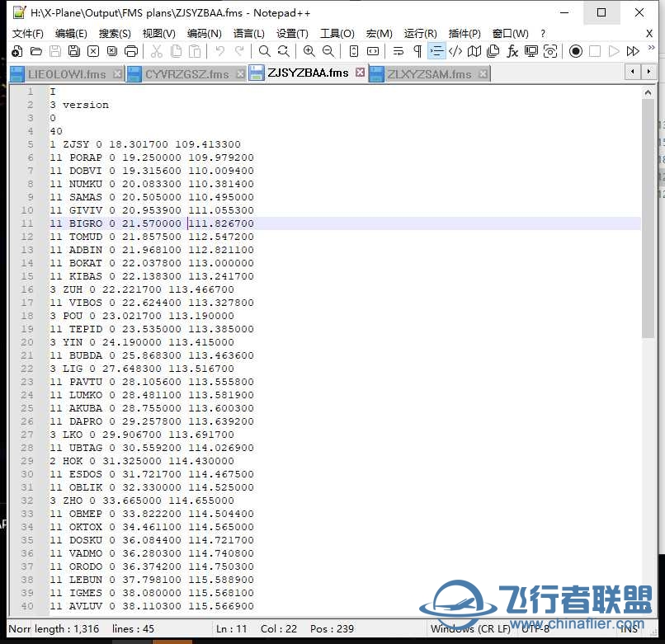Open the Function List fx icon
The width and height of the screenshot is (665, 644).
coord(512,51)
